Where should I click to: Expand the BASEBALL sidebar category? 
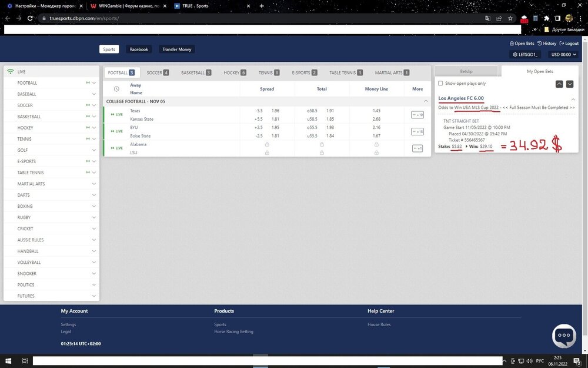click(93, 94)
